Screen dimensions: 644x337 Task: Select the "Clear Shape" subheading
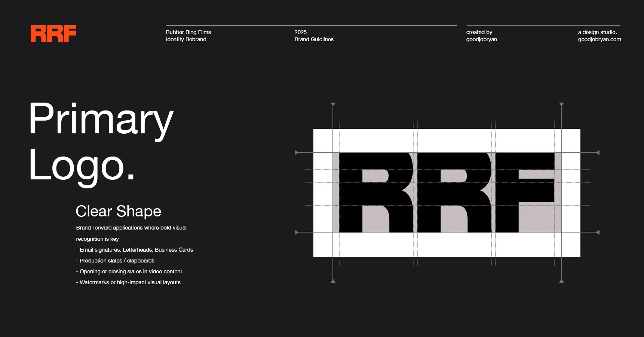coord(119,211)
